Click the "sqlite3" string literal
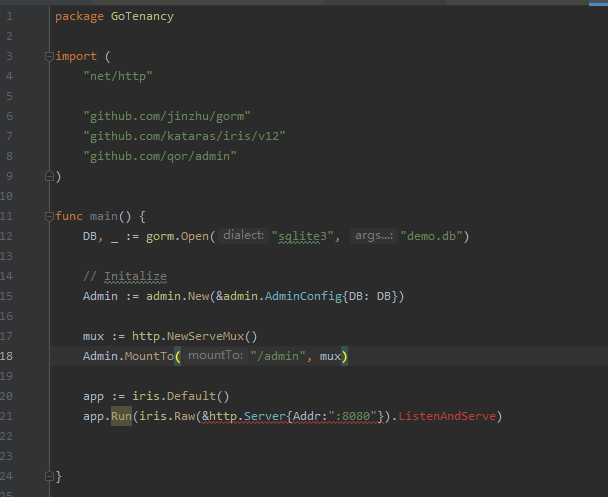Viewport: 608px width, 497px height. point(302,236)
